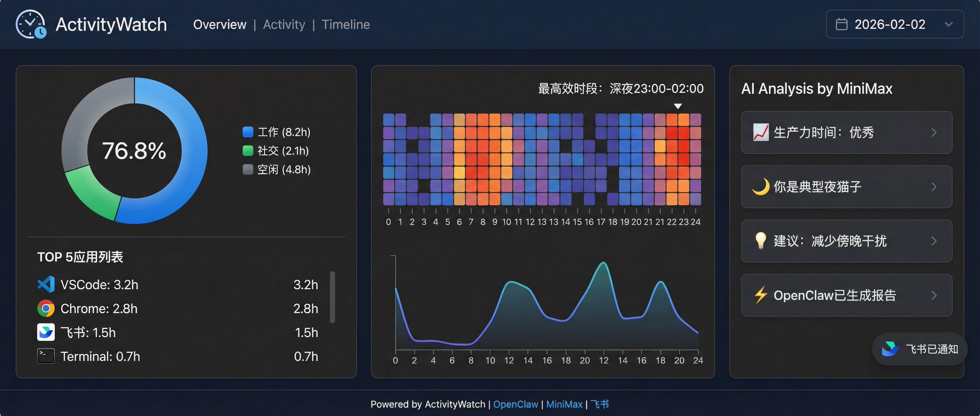Click the ActivityWatch title text
The image size is (980, 416).
[111, 24]
